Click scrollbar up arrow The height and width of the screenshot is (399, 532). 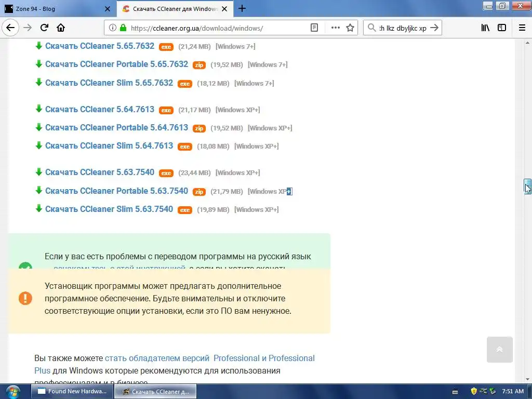527,43
